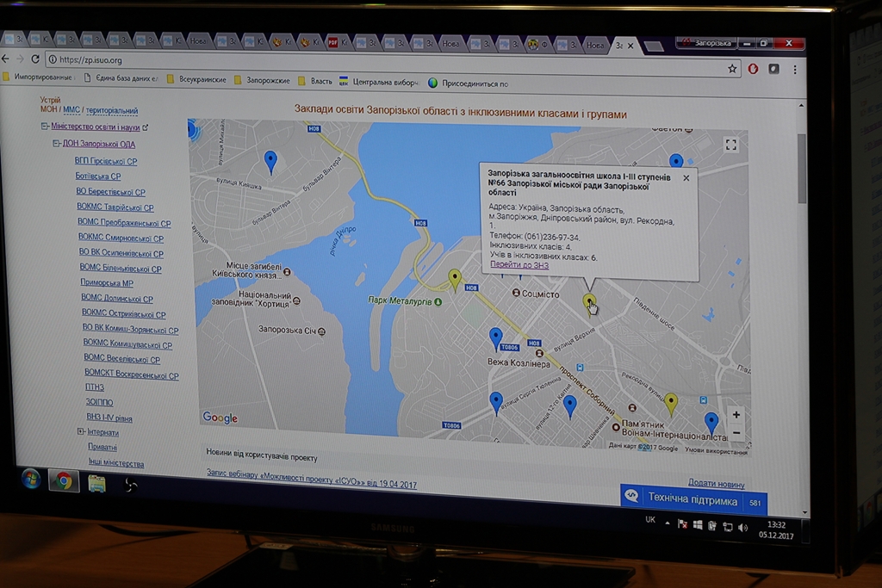
Task: Select ВОМСКТ Воскресенської СР in the tree
Action: coord(132,374)
